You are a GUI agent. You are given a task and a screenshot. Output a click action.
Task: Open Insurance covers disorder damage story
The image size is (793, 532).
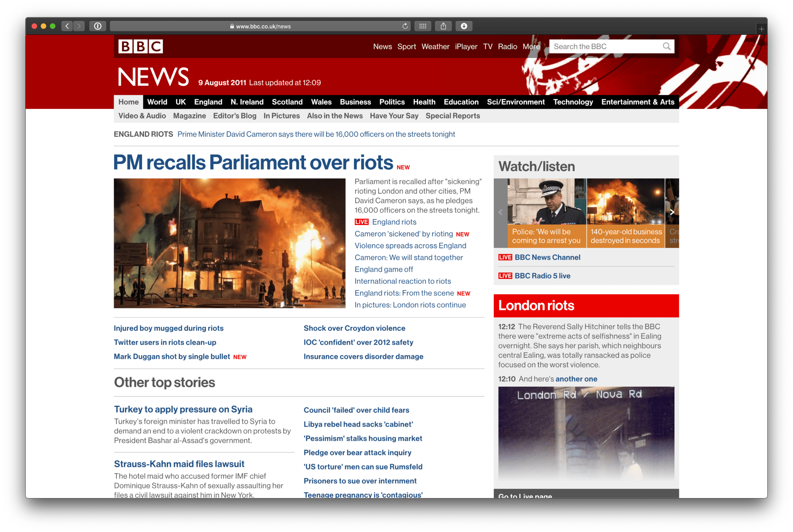[x=363, y=357]
